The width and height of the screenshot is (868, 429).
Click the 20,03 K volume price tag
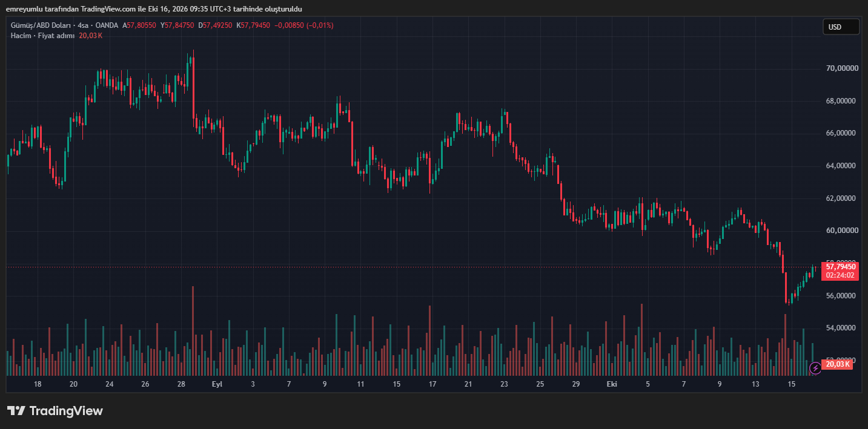coord(838,364)
